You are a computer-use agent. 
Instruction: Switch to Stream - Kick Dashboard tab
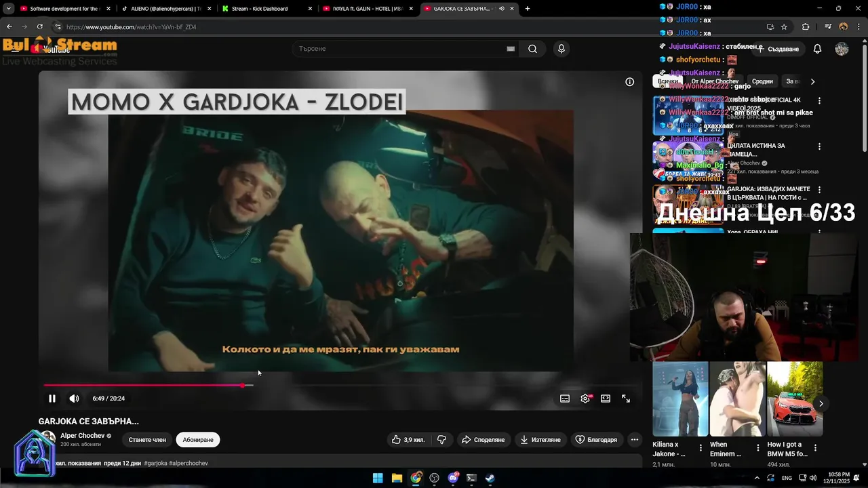pos(267,9)
